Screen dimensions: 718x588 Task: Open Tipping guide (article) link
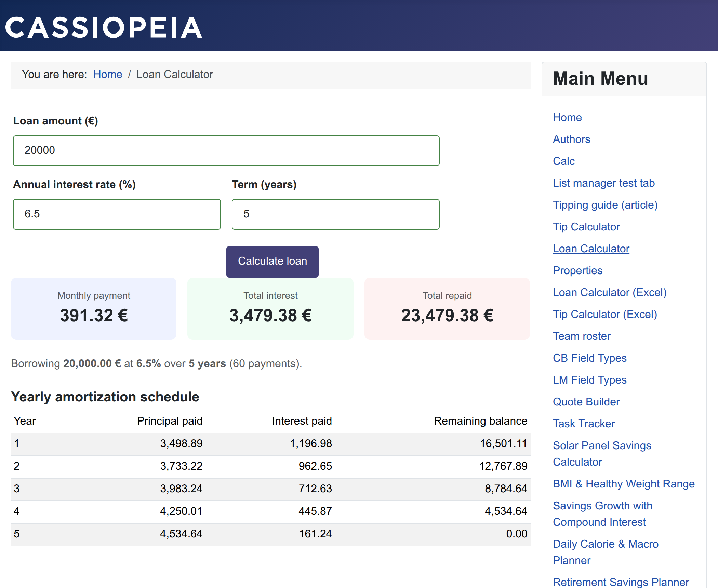[605, 205]
